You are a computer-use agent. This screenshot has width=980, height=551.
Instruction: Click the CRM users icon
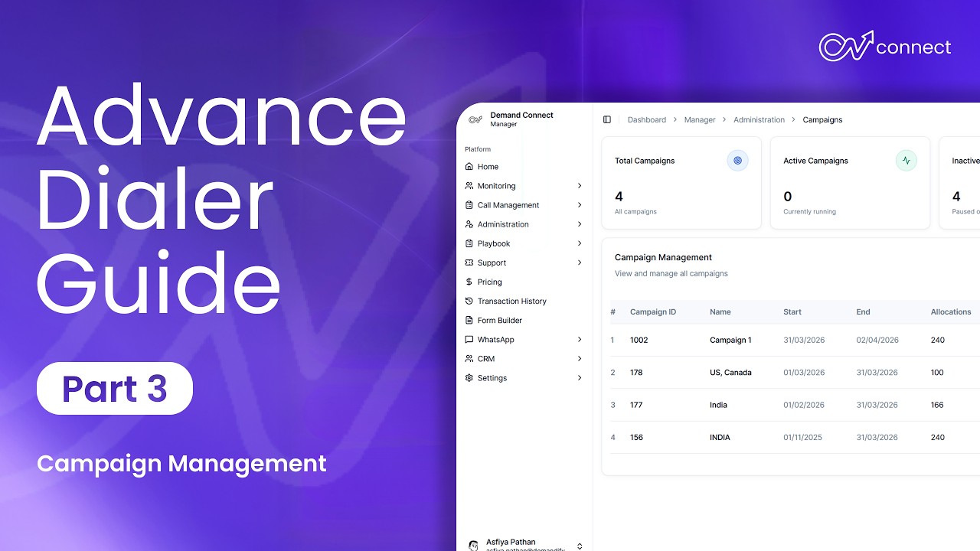(469, 358)
